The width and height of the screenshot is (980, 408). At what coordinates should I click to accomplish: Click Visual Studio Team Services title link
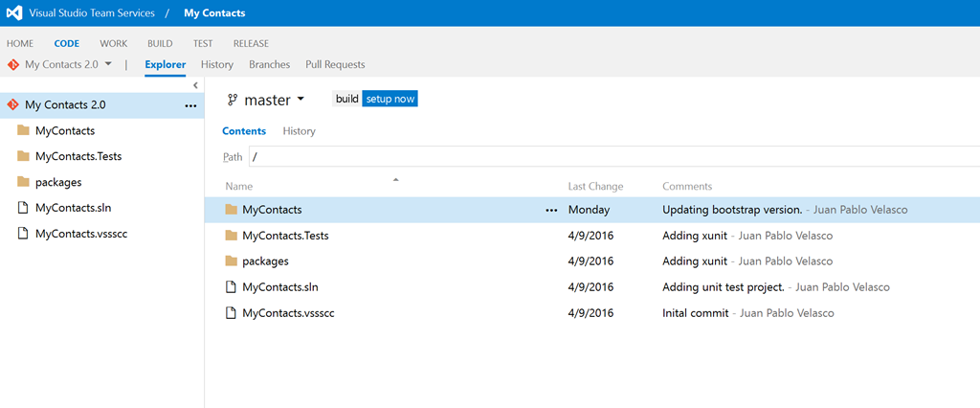92,13
